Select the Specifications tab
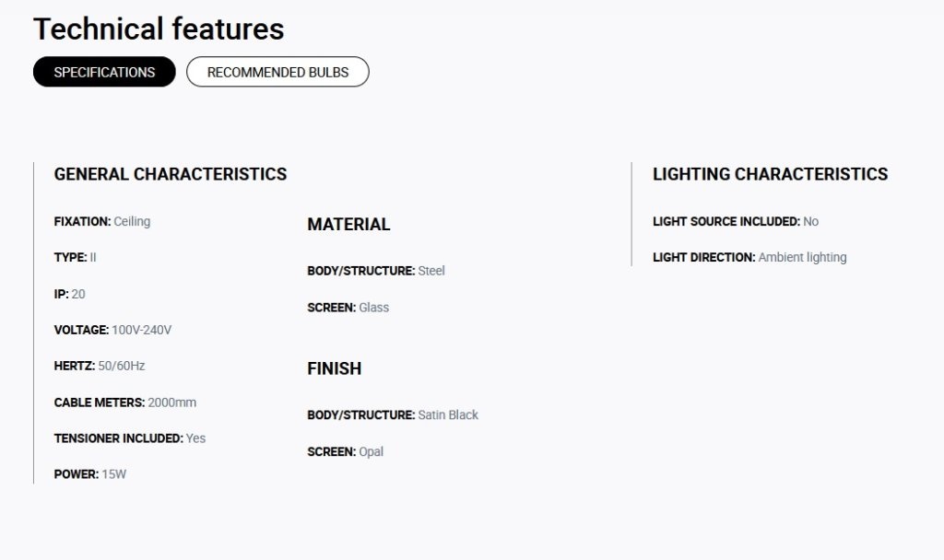Image resolution: width=944 pixels, height=560 pixels. pos(104,72)
